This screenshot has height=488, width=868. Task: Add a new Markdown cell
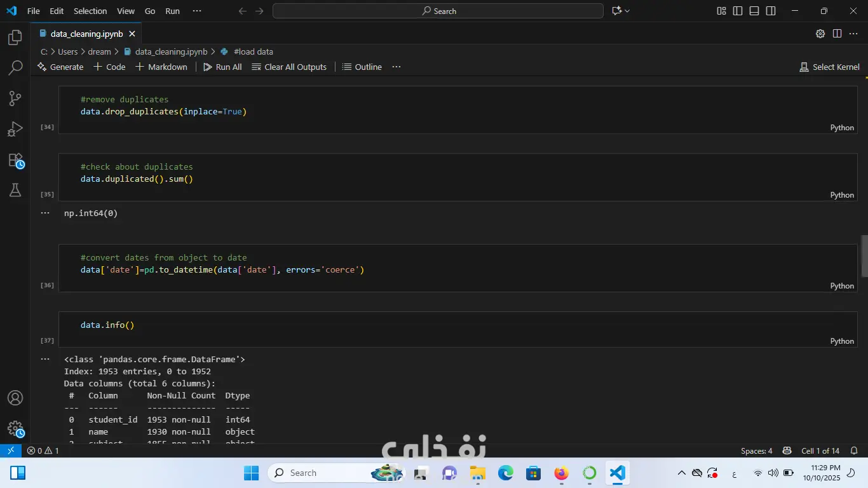coord(161,67)
